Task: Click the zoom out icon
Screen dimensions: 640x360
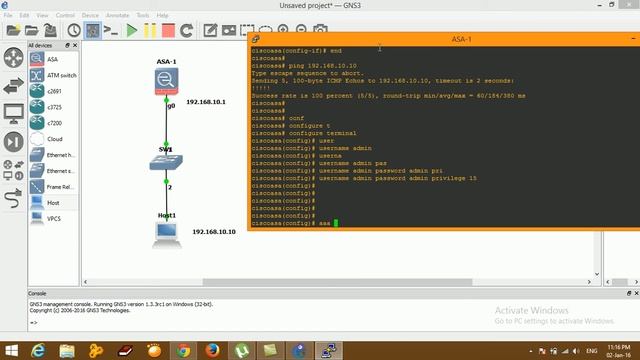Action: (301, 29)
